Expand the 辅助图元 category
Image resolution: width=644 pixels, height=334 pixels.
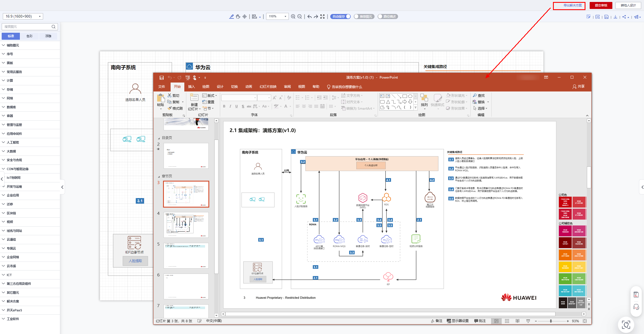(x=30, y=45)
